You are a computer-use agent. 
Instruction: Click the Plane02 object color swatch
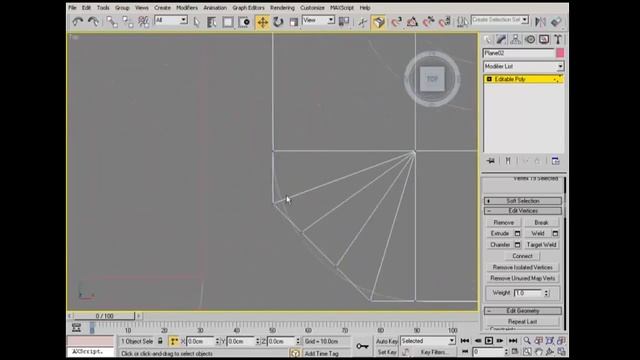pos(560,53)
